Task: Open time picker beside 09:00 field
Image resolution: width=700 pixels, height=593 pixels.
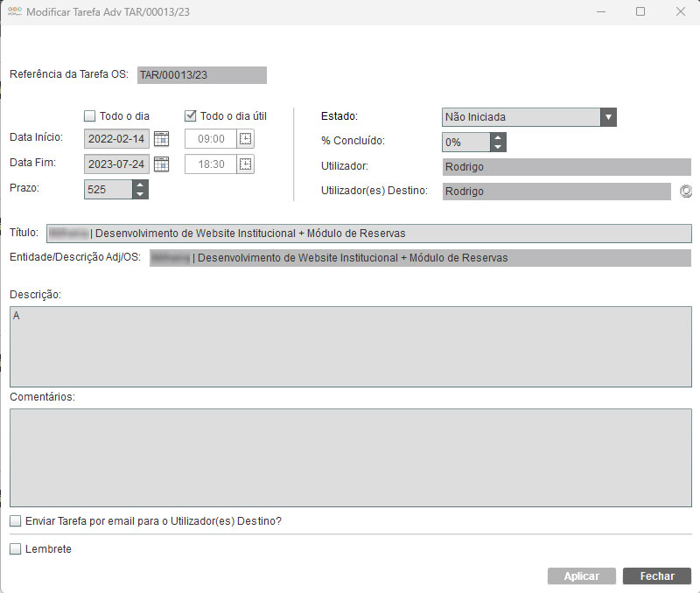Action: (x=246, y=138)
